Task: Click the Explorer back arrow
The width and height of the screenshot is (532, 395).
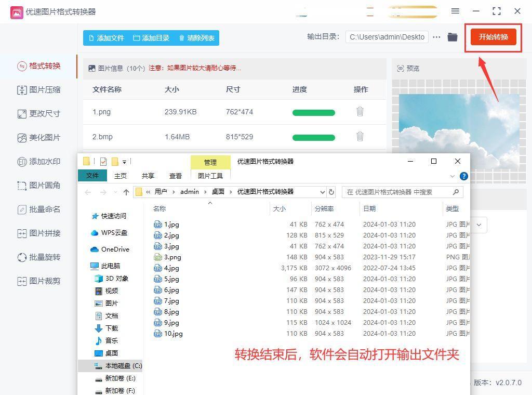Action: tap(88, 192)
